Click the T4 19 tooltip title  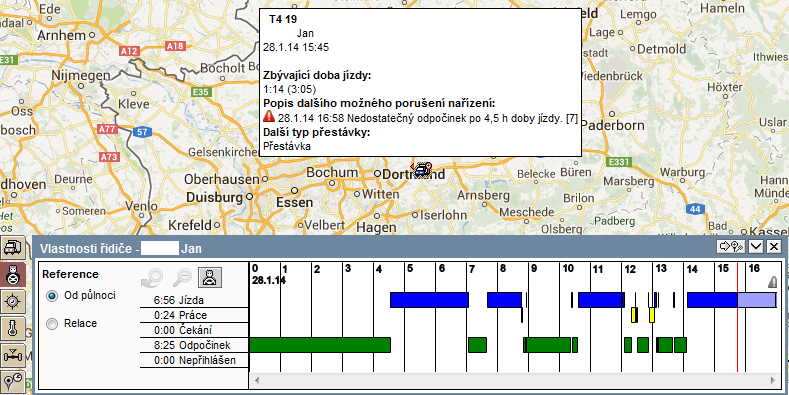point(283,20)
